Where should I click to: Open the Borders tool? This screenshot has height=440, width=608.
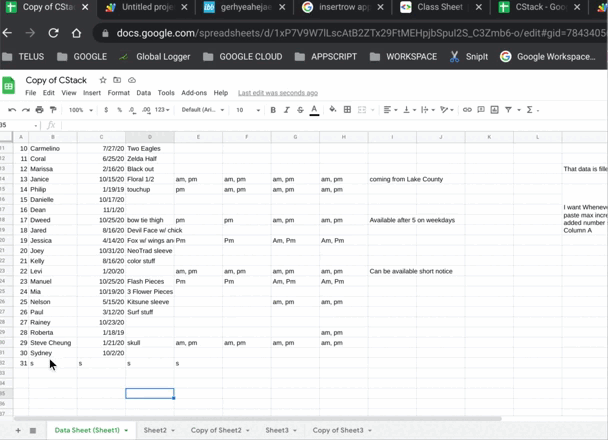pyautogui.click(x=347, y=110)
